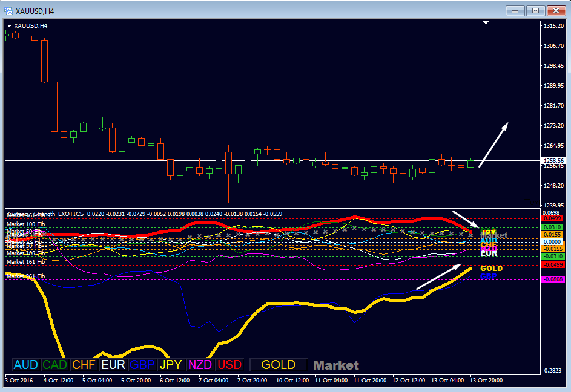Click the chart shift triangle marker at top
This screenshot has height=392, width=571.
pyautogui.click(x=486, y=22)
